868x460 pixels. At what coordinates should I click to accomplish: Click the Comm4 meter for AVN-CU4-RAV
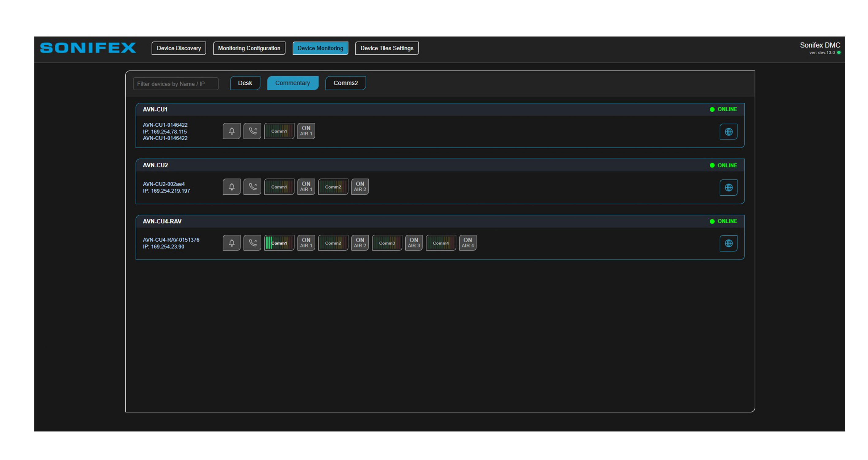(x=441, y=243)
